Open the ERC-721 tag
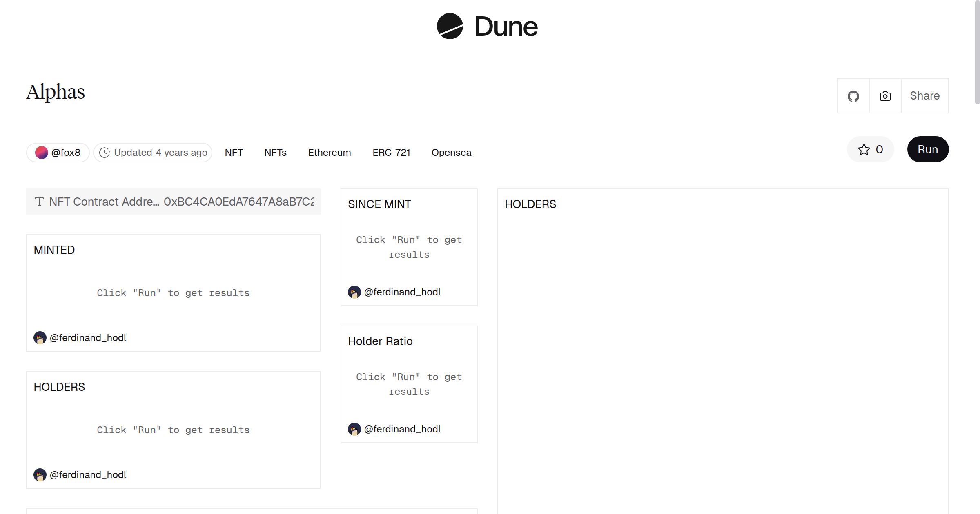The height and width of the screenshot is (514, 980). point(391,153)
